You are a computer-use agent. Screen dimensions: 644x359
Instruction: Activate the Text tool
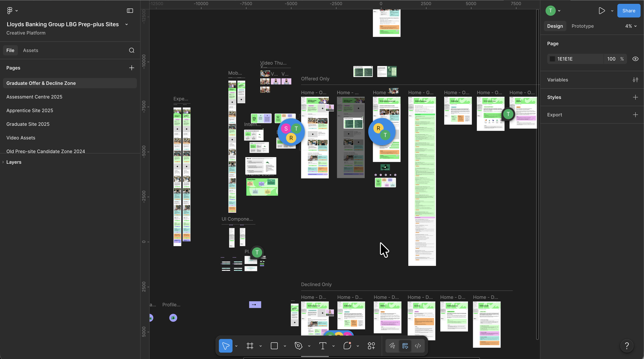coord(323,346)
